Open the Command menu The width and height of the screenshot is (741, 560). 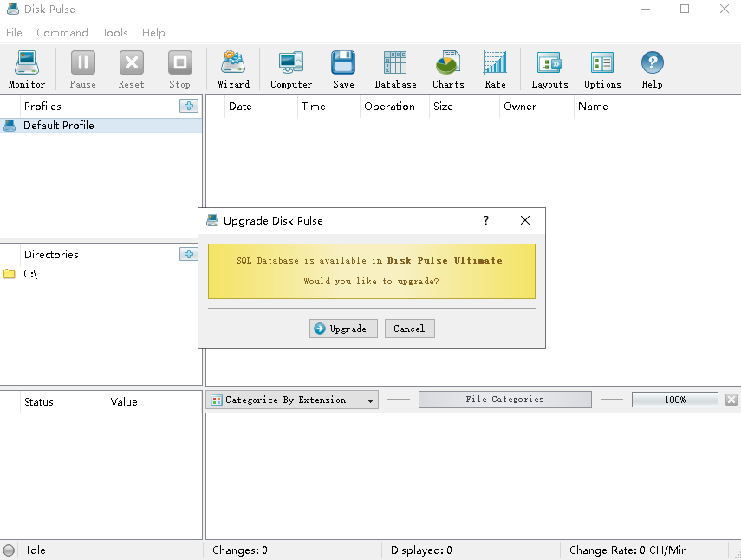pyautogui.click(x=62, y=33)
